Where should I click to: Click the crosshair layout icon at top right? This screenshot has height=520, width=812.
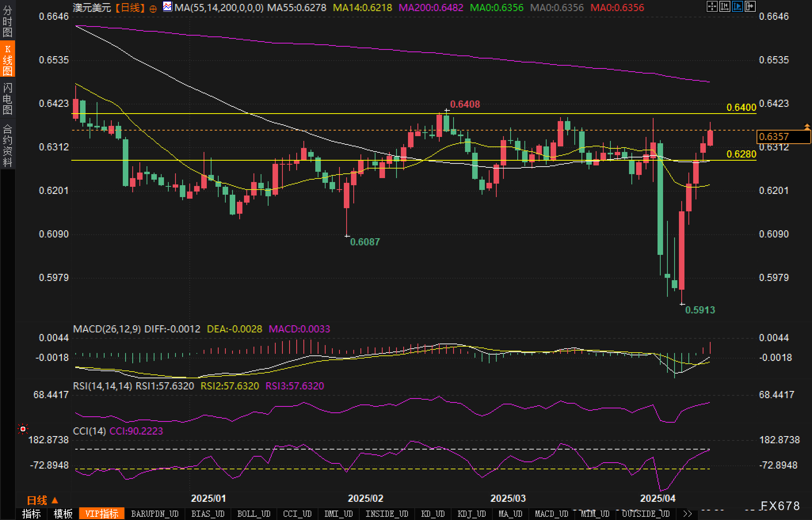[x=712, y=6]
